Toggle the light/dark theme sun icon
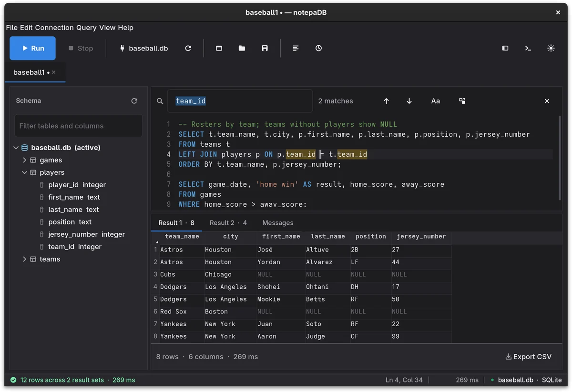This screenshot has height=392, width=572. pyautogui.click(x=551, y=48)
